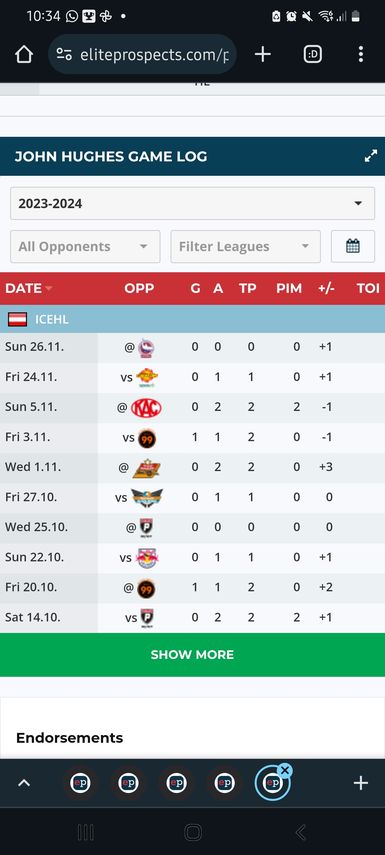
Task: Open the 2023-2024 season dropdown
Action: point(192,203)
